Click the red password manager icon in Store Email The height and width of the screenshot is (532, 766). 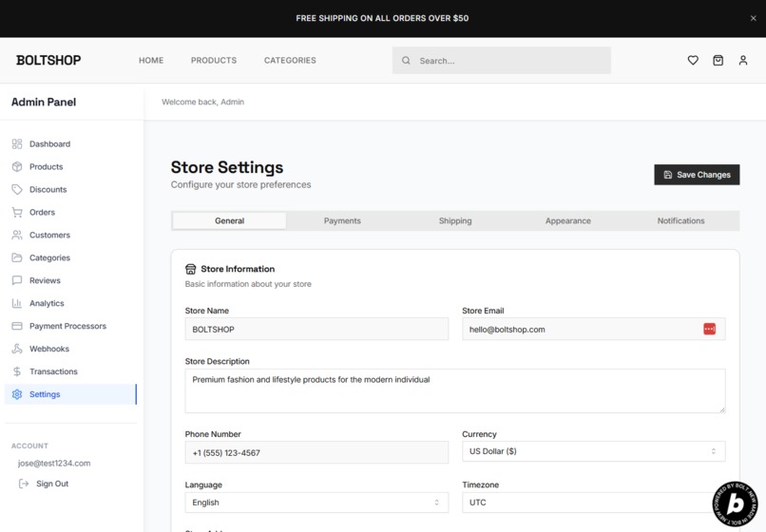(709, 330)
